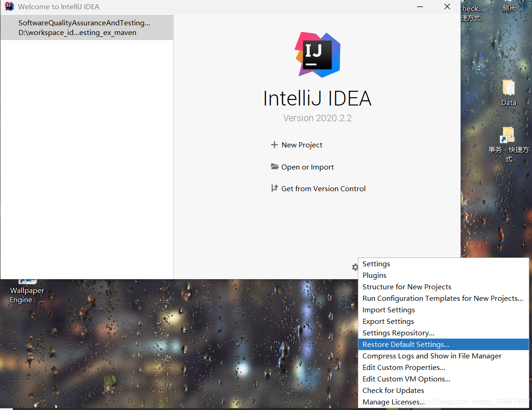Select Get from Version Control
The image size is (532, 410).
tap(318, 189)
